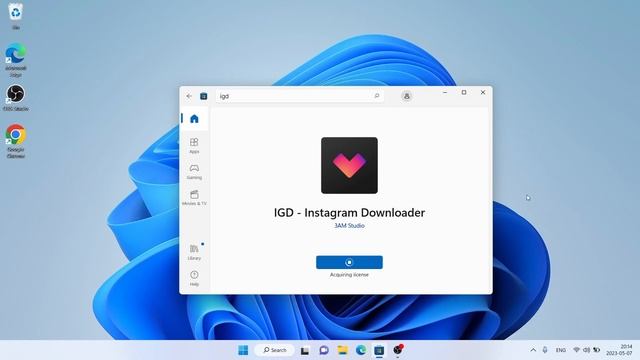Screen dimensions: 640x360
Task: Click the volume speaker tray icon
Action: 587,350
